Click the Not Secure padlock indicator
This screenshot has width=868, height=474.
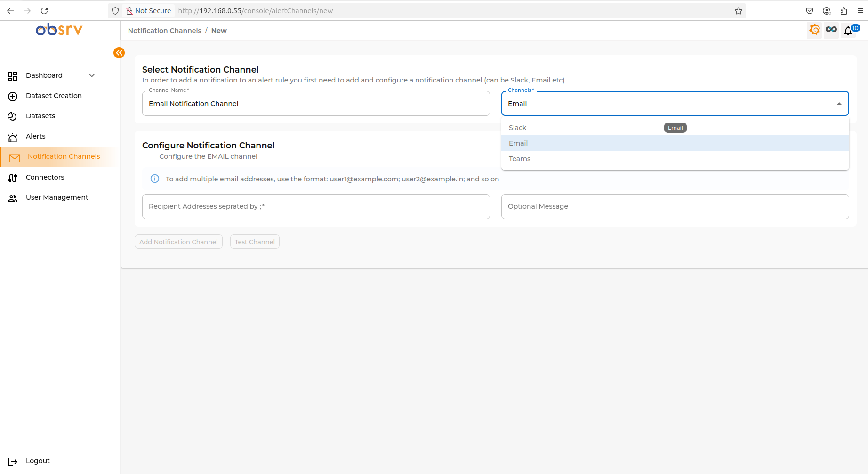(x=148, y=11)
